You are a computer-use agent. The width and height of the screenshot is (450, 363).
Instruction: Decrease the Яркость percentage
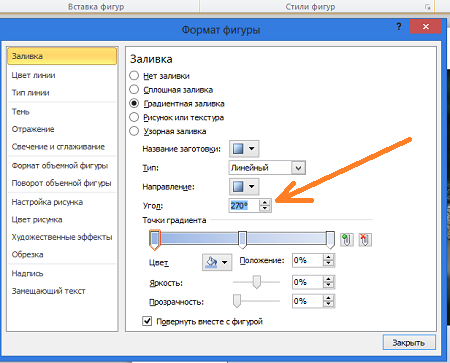click(328, 285)
